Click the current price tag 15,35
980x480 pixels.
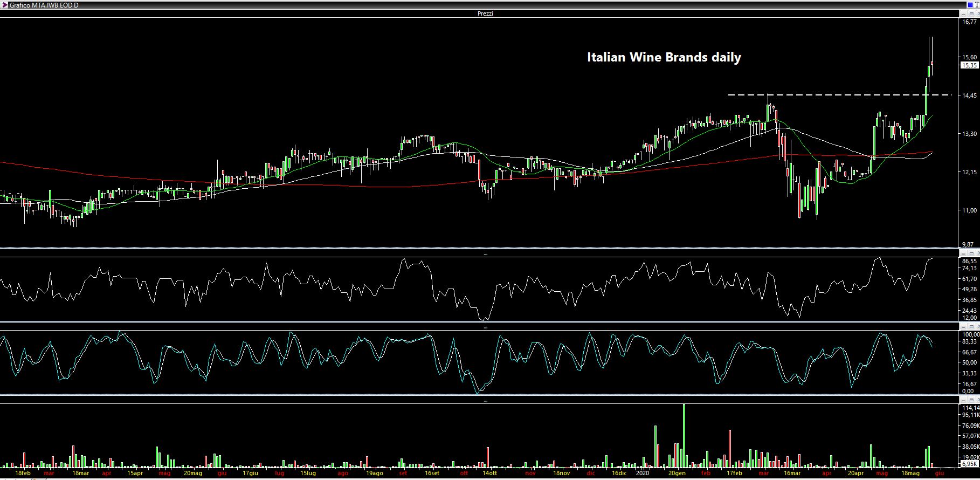tap(969, 65)
